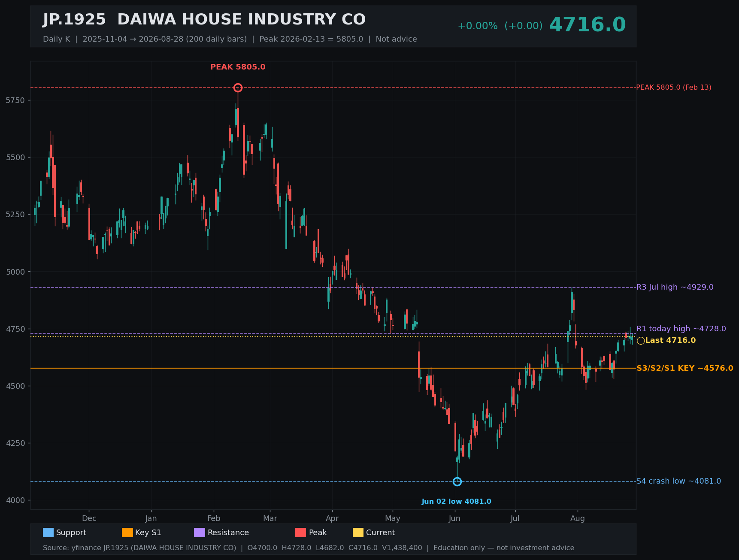This screenshot has width=739, height=560.
Task: Click the "Resistance" legend label
Action: click(228, 533)
